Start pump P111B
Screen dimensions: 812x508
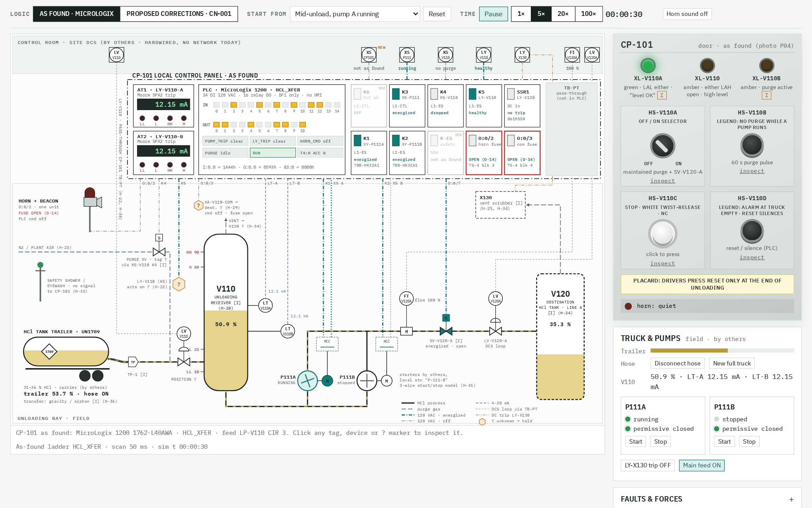tap(724, 442)
